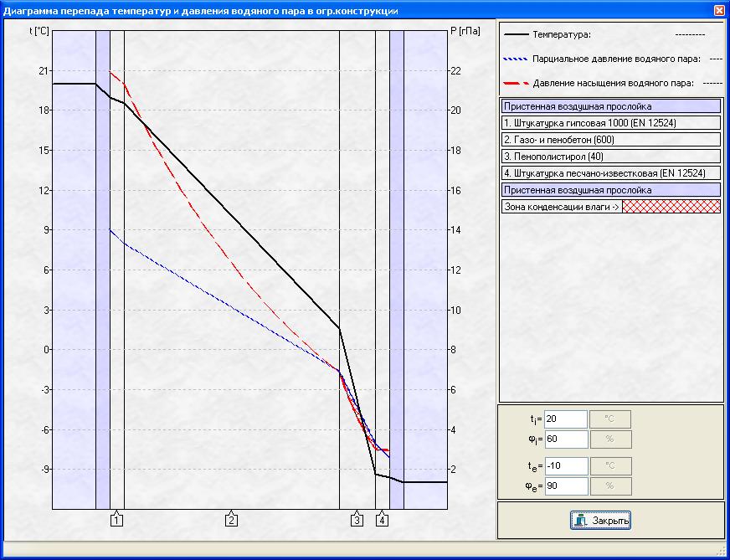Click the °C unit button beside te
Screen dimensions: 730x560
610,465
